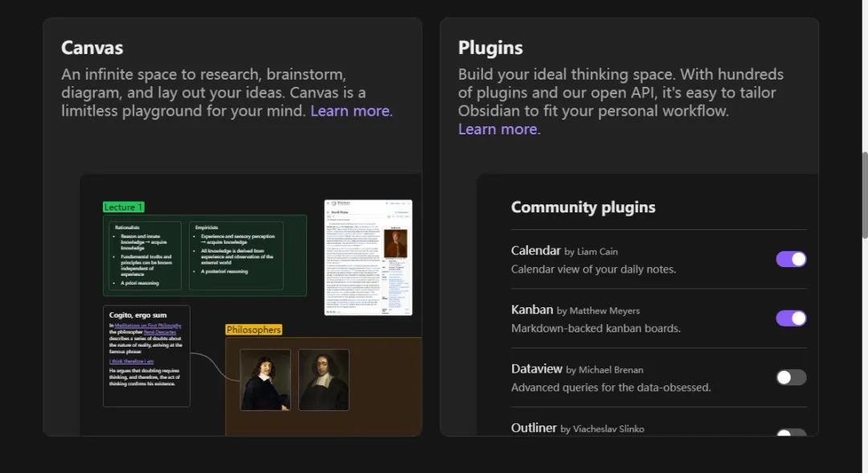Click the Dataview plugin name
The height and width of the screenshot is (473, 868).
(x=536, y=369)
